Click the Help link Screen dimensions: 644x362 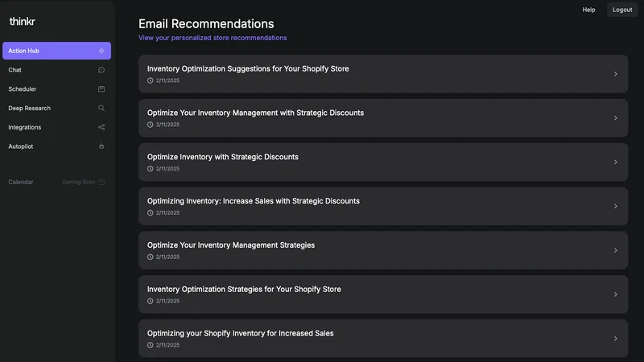click(x=588, y=10)
